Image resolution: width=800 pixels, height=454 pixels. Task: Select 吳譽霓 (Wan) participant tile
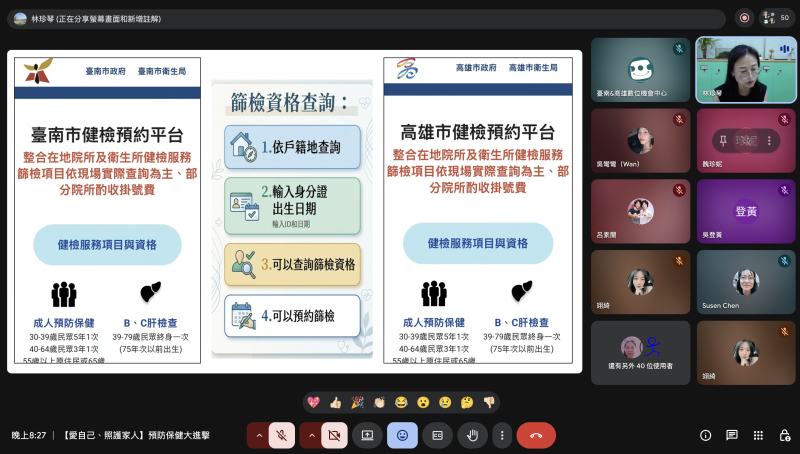(640, 141)
